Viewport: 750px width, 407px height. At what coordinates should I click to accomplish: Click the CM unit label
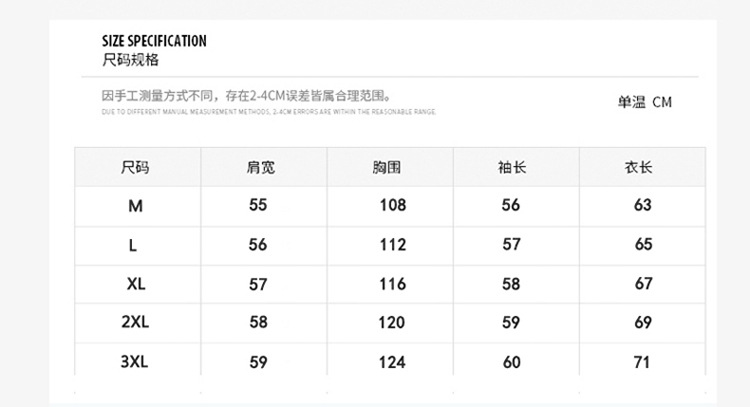click(x=662, y=102)
